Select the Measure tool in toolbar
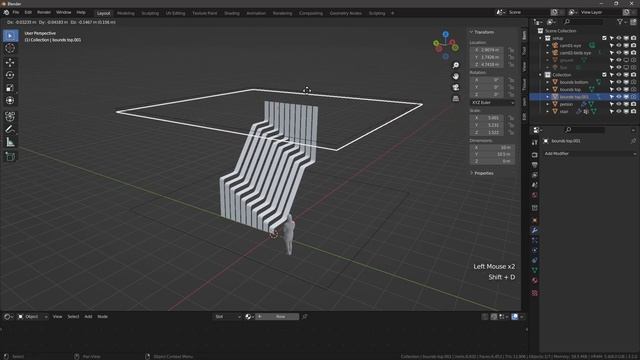This screenshot has height=360, width=640. [10, 142]
